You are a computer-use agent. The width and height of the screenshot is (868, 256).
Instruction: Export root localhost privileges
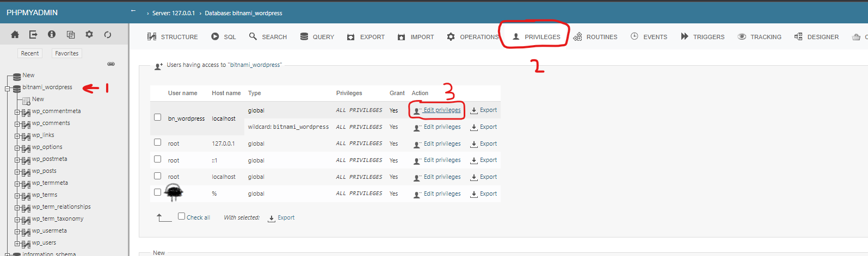(484, 177)
